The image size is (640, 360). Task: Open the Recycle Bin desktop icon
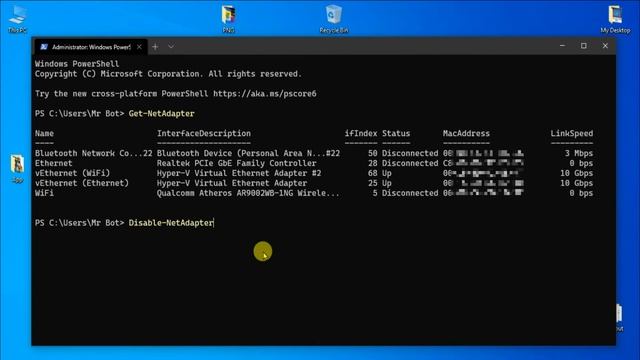[x=334, y=19]
